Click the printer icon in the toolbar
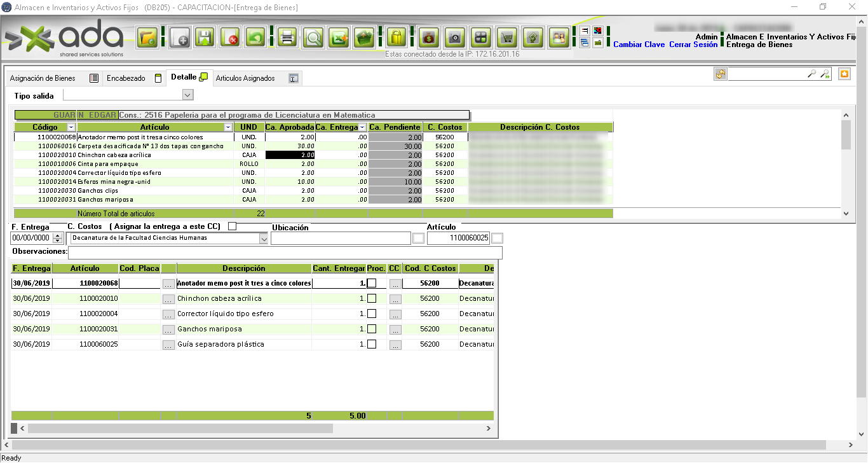Viewport: 868px width, 463px height. tap(287, 38)
